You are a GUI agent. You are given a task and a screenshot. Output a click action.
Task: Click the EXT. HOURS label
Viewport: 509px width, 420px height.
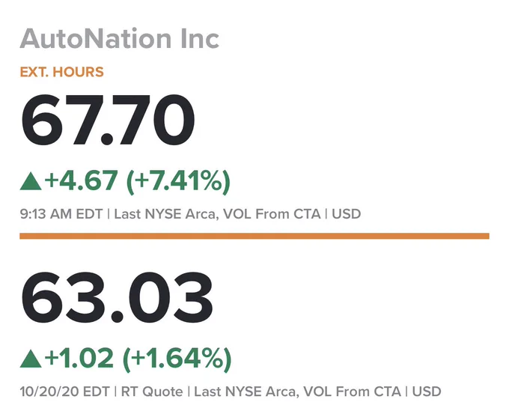(61, 72)
